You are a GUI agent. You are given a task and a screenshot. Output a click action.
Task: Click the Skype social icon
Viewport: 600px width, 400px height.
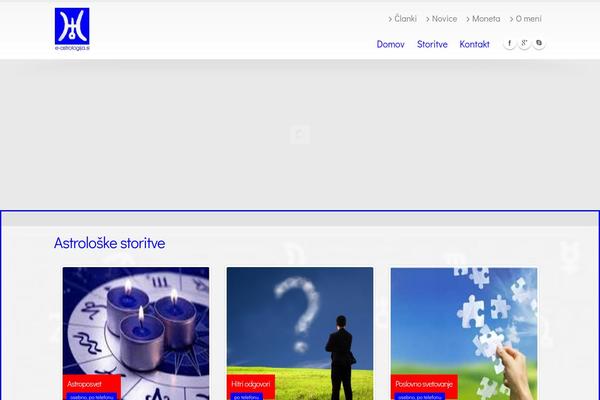539,43
